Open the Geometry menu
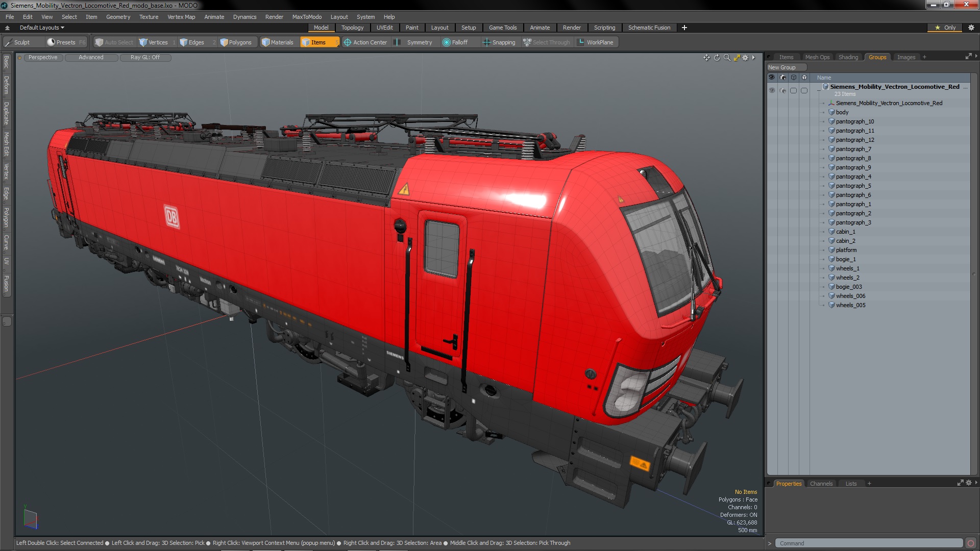This screenshot has width=980, height=551. coord(118,17)
